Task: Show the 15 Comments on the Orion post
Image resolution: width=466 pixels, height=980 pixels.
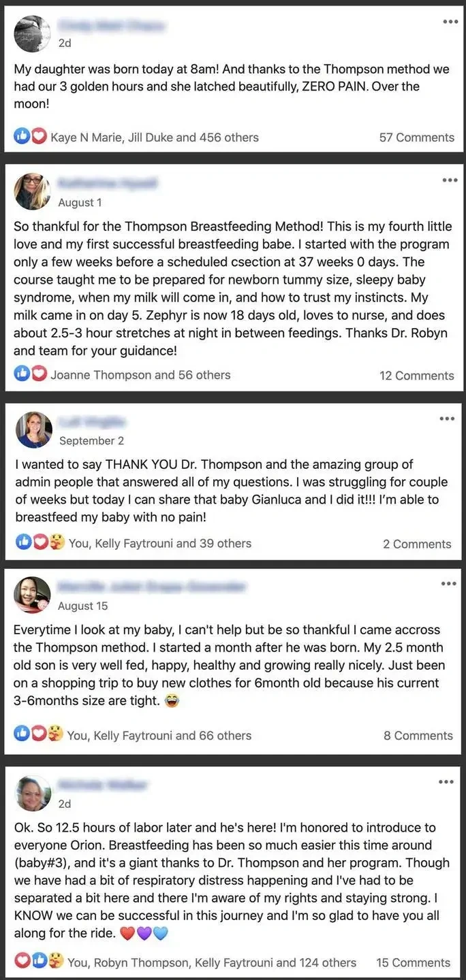Action: 413,962
